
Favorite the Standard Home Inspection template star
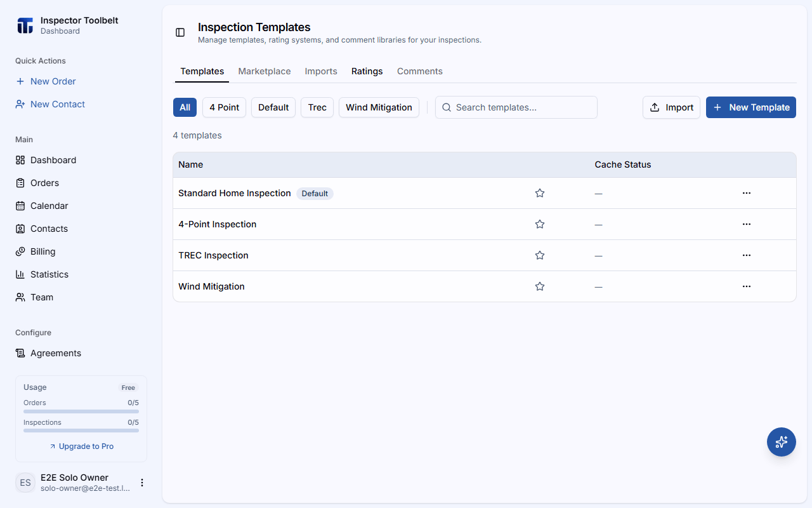tap(540, 193)
